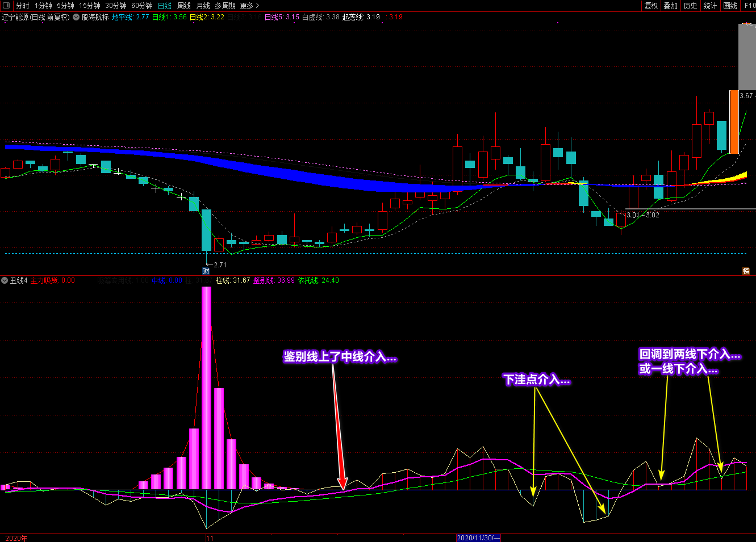Click the 地平线: 2.77 indicator value
The image size is (756, 542).
click(130, 17)
